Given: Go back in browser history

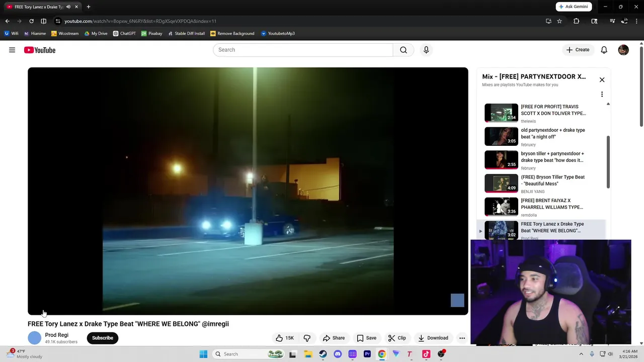Looking at the screenshot, I should pos(7,21).
